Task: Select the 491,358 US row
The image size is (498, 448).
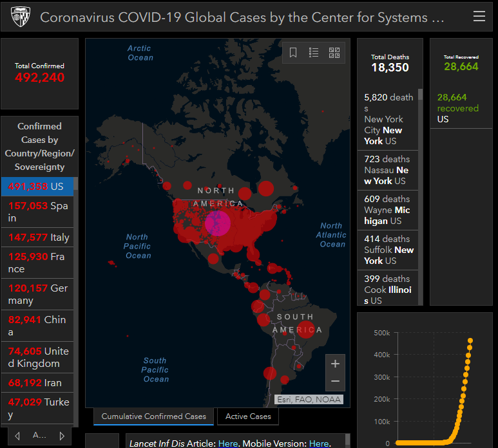Action: (37, 187)
